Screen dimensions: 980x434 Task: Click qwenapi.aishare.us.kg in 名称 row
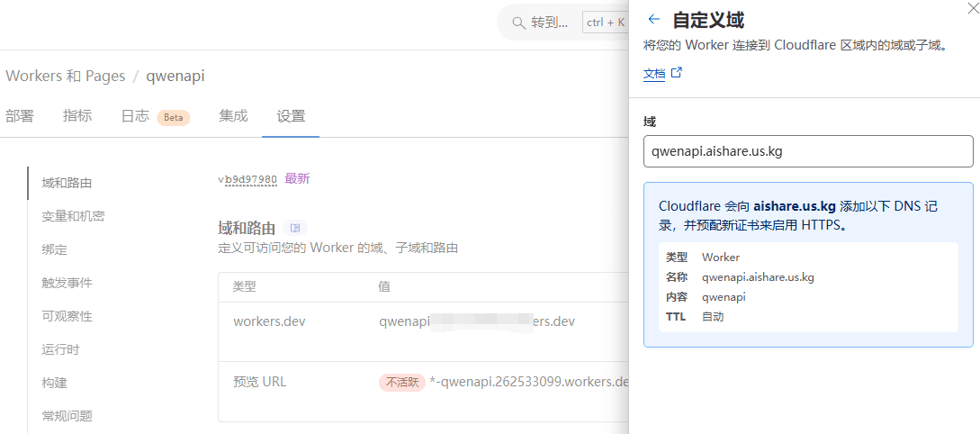tap(758, 277)
